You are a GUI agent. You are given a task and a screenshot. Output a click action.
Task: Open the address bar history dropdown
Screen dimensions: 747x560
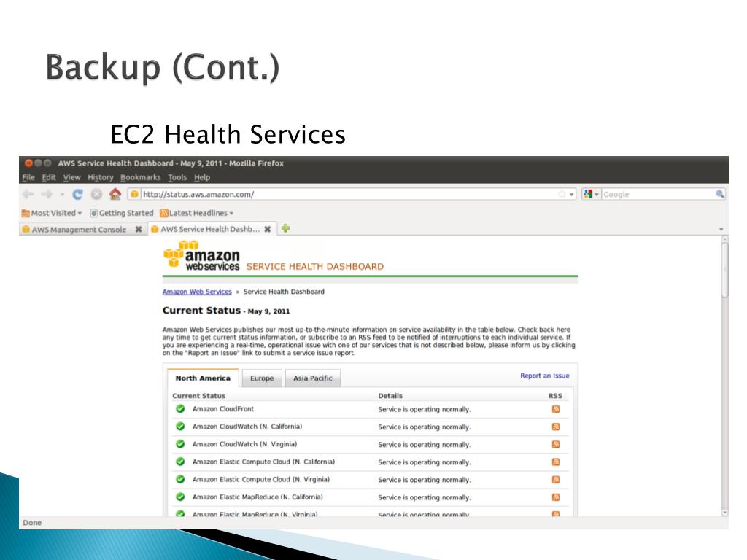[x=572, y=194]
